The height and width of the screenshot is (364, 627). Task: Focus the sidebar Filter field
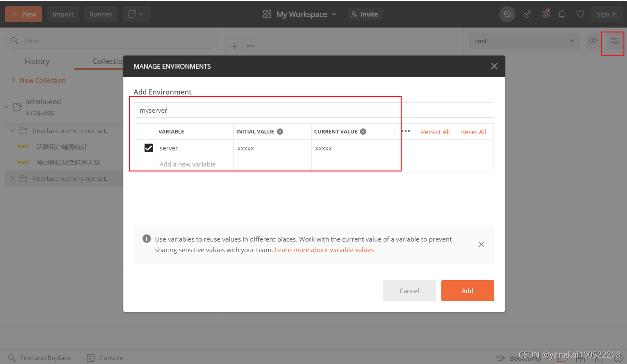pyautogui.click(x=111, y=41)
